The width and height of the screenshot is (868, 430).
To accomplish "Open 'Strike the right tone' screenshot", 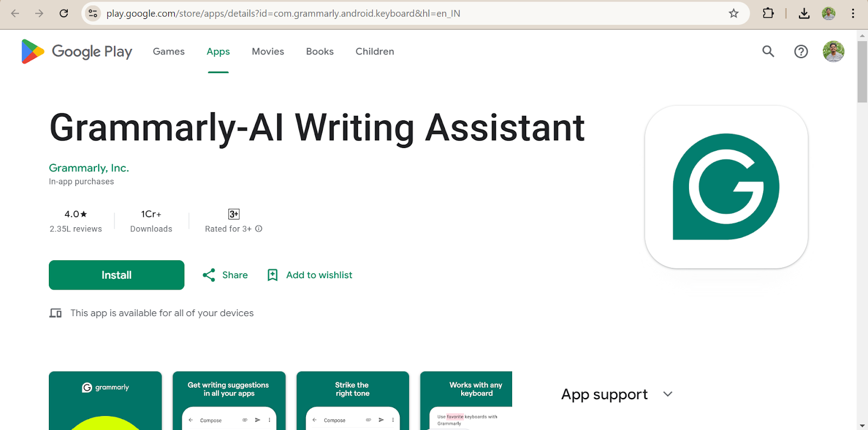I will tap(353, 401).
